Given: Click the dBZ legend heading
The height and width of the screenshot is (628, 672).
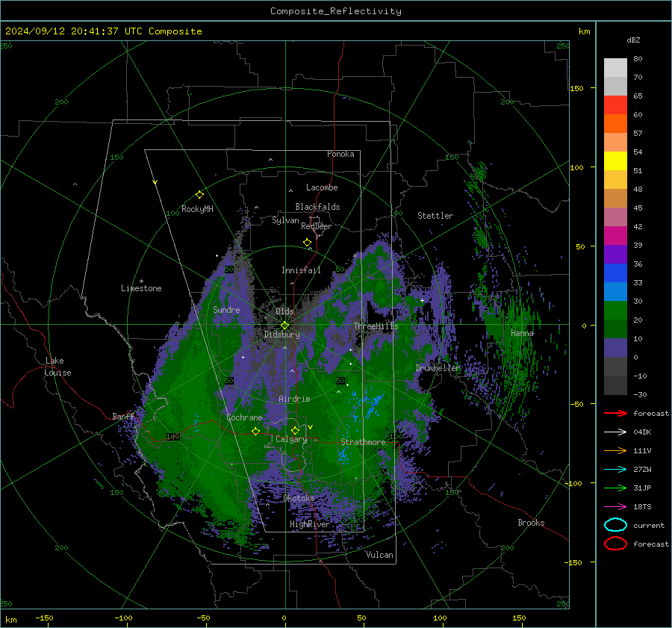Looking at the screenshot, I should coord(633,40).
